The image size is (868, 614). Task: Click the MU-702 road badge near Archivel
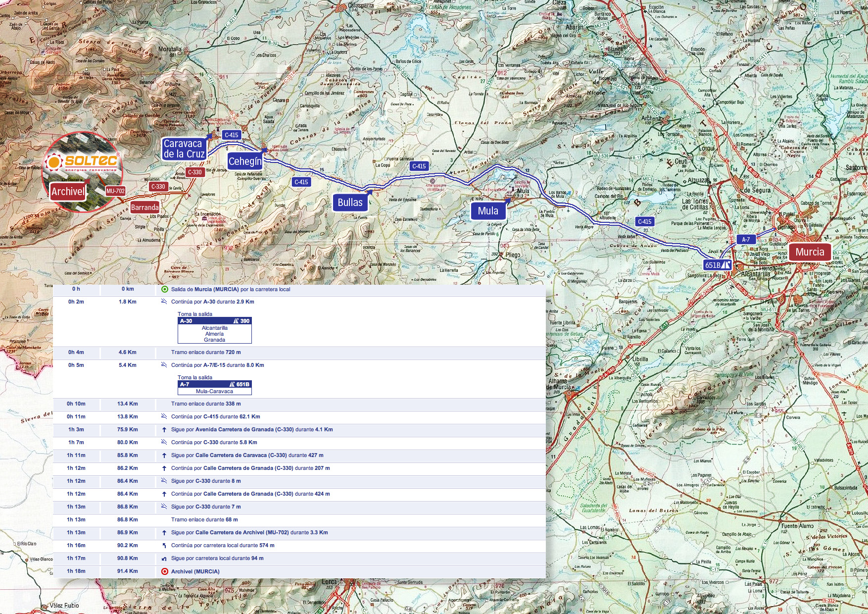click(115, 191)
